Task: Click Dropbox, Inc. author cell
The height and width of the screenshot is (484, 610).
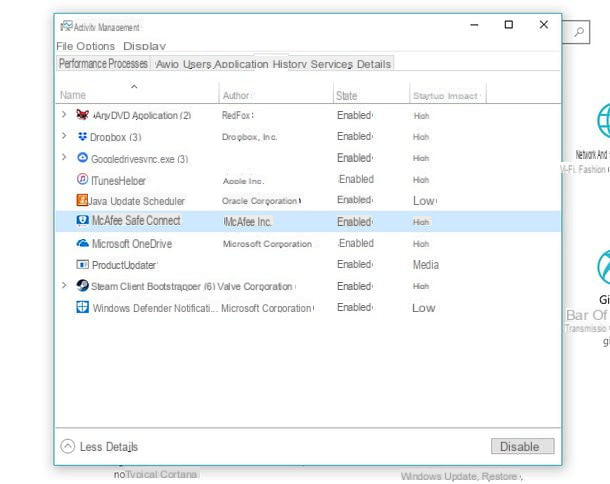Action: [249, 137]
